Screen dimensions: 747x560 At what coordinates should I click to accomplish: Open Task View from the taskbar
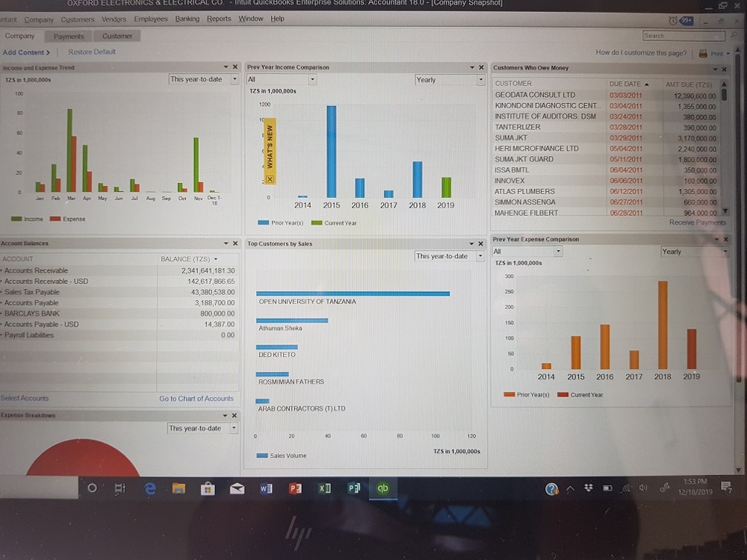click(120, 488)
